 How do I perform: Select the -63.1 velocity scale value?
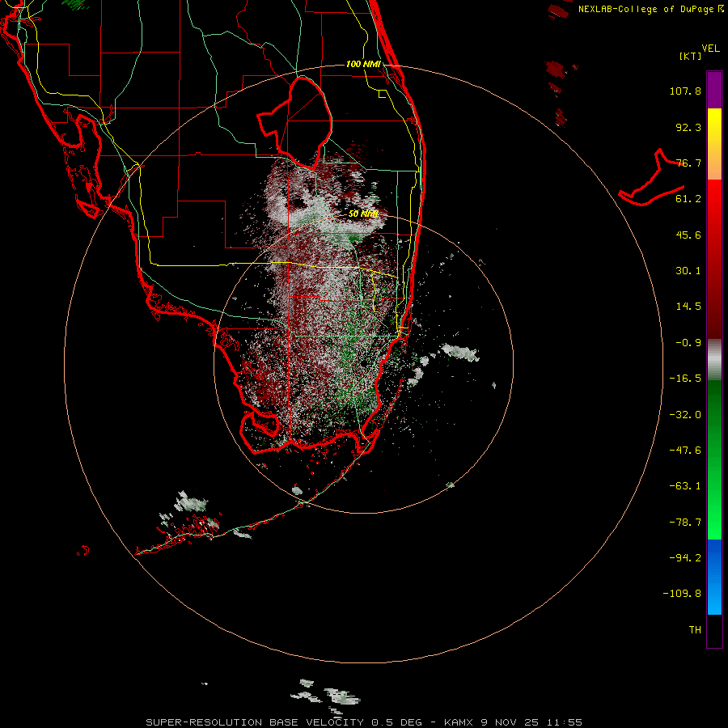tap(685, 486)
